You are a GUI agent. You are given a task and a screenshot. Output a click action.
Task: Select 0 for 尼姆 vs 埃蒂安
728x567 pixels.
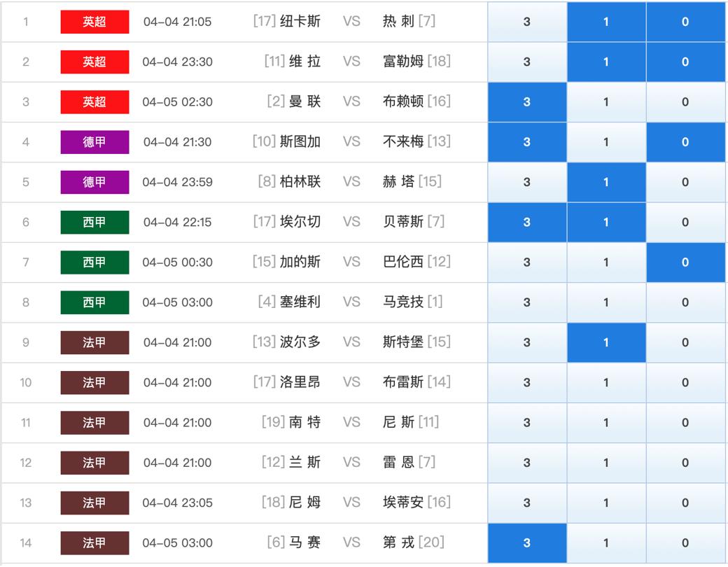coord(686,503)
